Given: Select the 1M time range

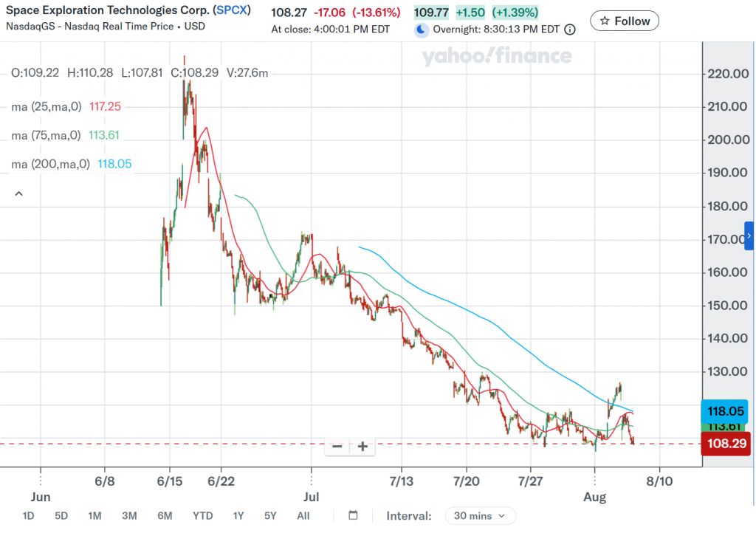Looking at the screenshot, I should coord(94,515).
